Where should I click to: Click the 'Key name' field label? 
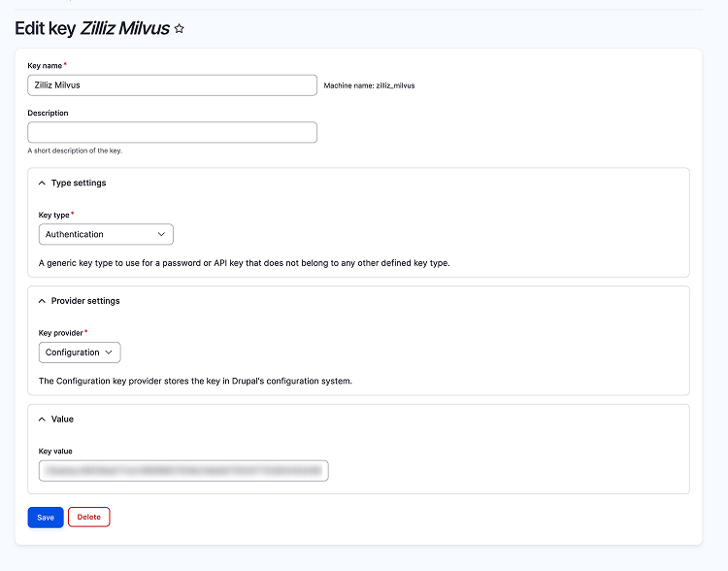click(45, 65)
